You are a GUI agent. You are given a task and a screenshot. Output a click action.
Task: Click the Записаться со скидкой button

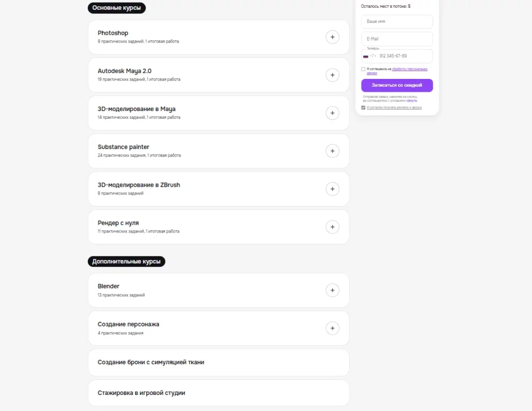pyautogui.click(x=397, y=85)
